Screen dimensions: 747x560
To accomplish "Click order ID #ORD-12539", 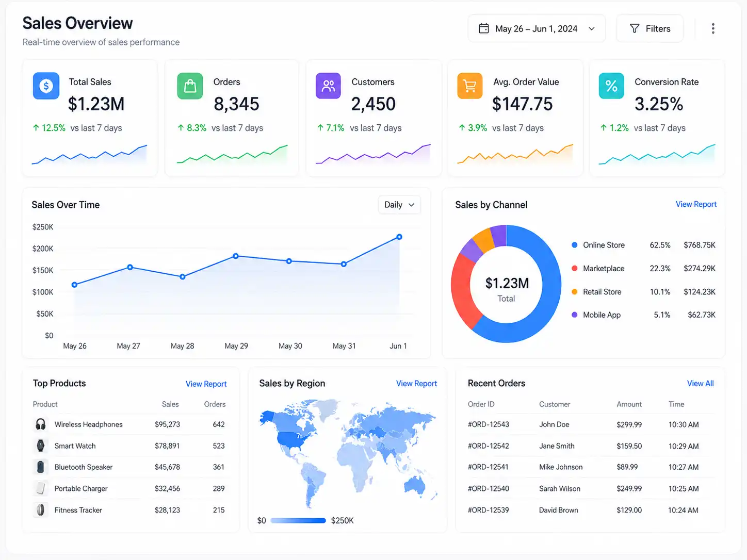I will tap(488, 510).
